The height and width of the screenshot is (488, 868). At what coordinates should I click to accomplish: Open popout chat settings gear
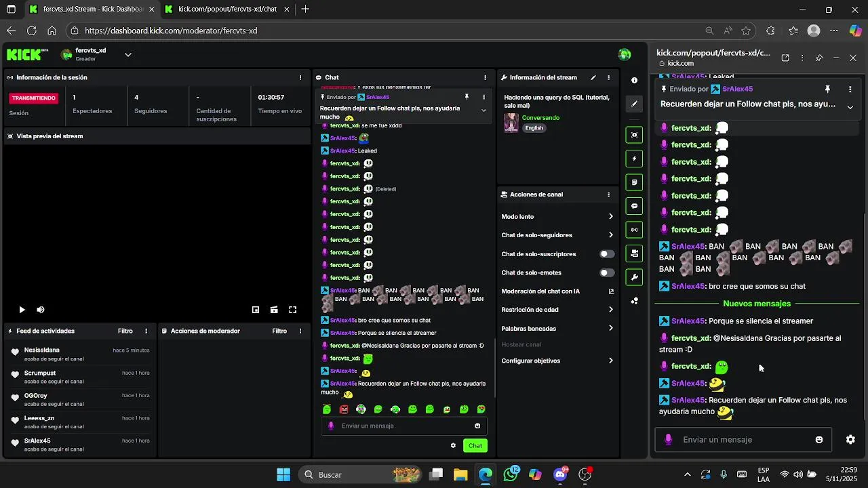coord(850,439)
